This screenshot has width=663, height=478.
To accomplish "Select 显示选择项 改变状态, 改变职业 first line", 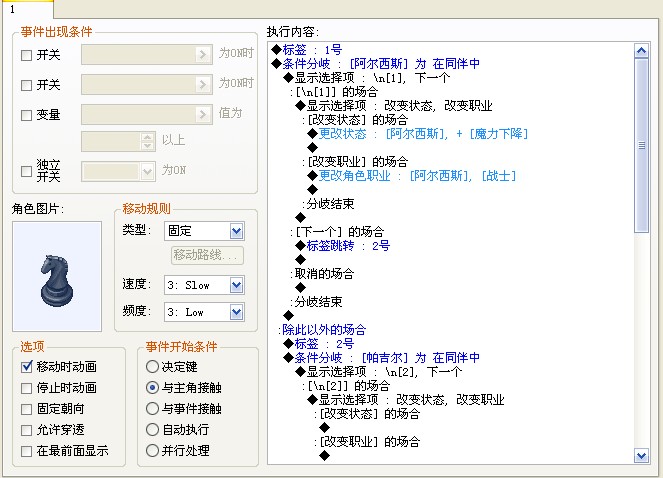I will pyautogui.click(x=394, y=106).
